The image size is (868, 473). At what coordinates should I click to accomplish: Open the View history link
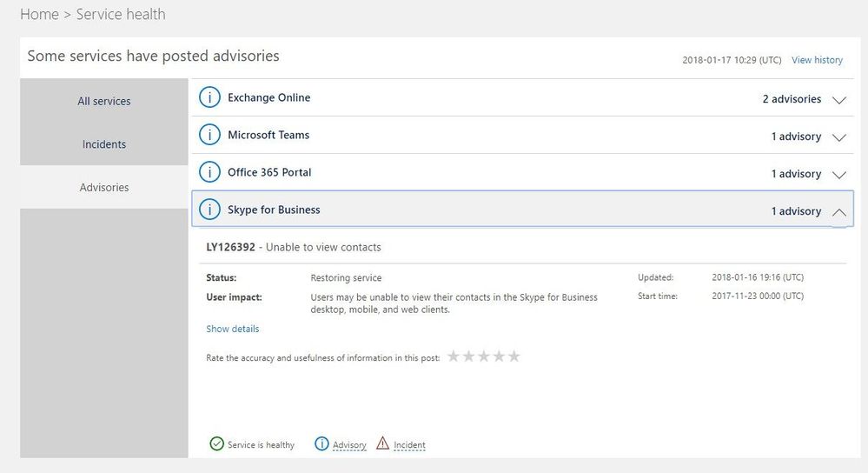point(817,60)
